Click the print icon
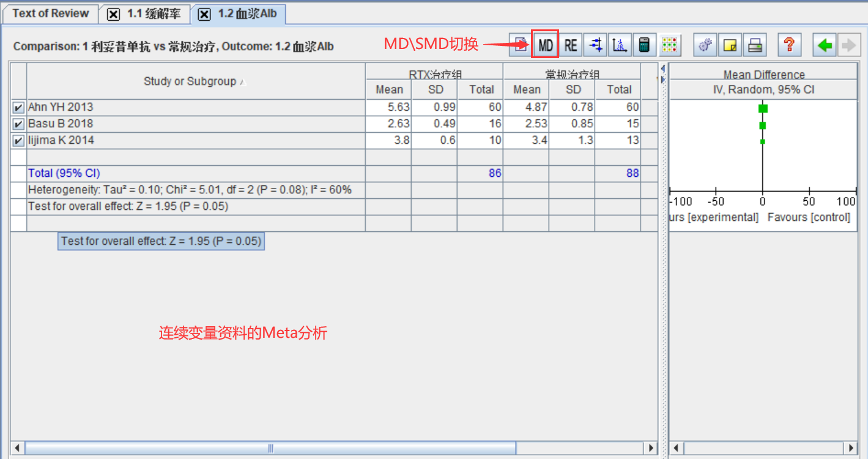This screenshot has height=459, width=868. click(754, 44)
